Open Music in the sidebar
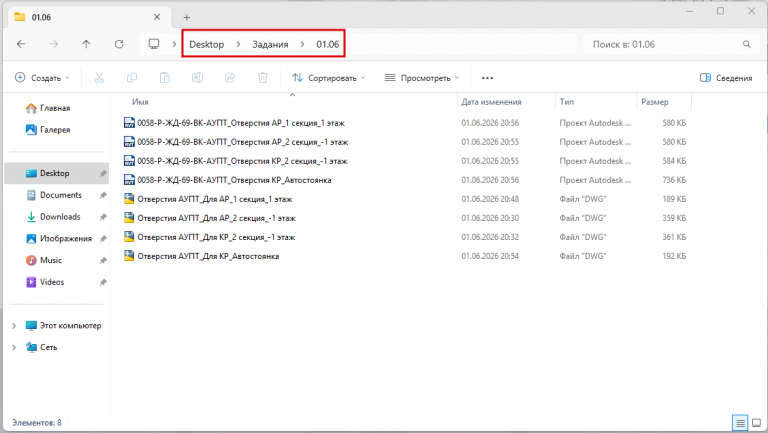 point(51,261)
